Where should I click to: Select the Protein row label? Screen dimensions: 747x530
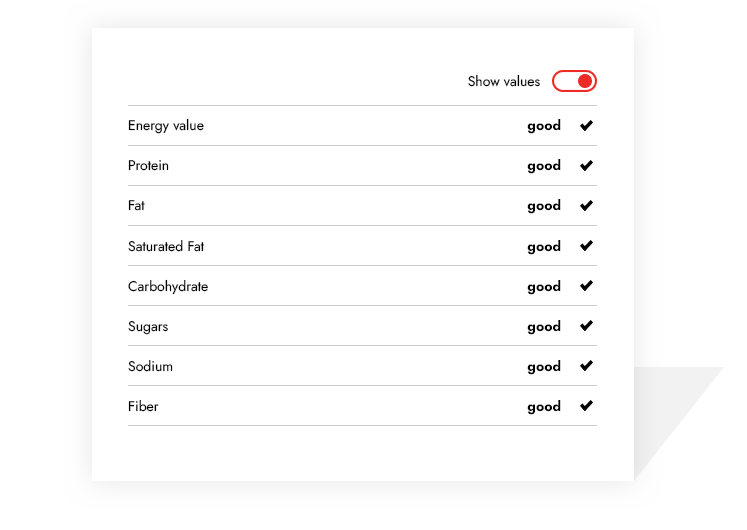click(148, 166)
